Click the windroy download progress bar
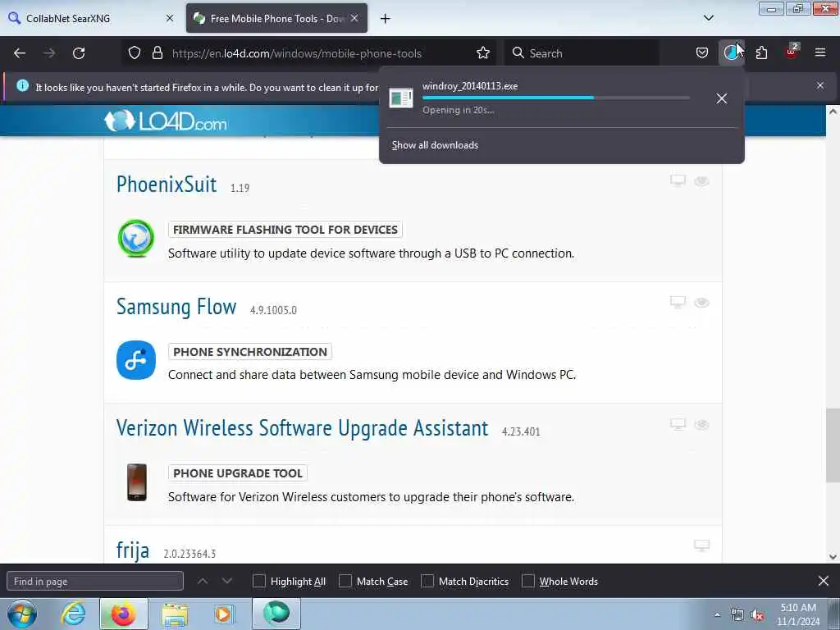Screen dimensions: 840x630 click(555, 98)
